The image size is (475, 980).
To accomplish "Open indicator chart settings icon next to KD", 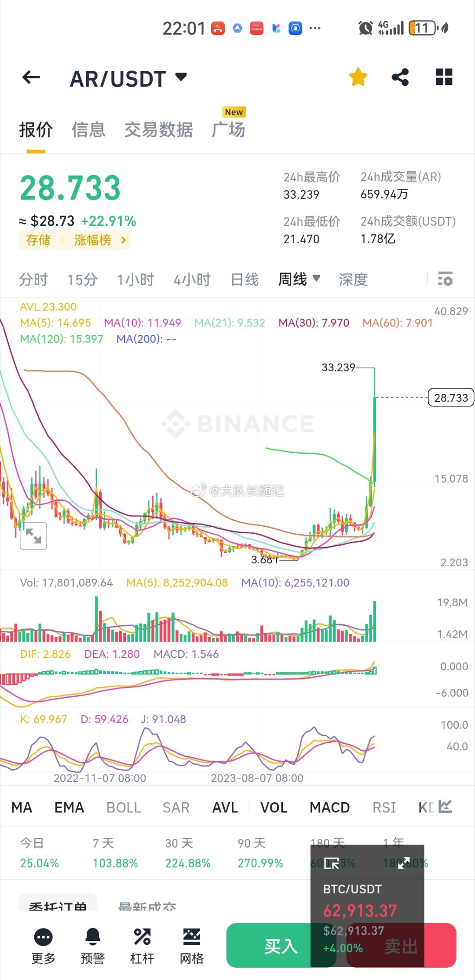I will coord(445,807).
